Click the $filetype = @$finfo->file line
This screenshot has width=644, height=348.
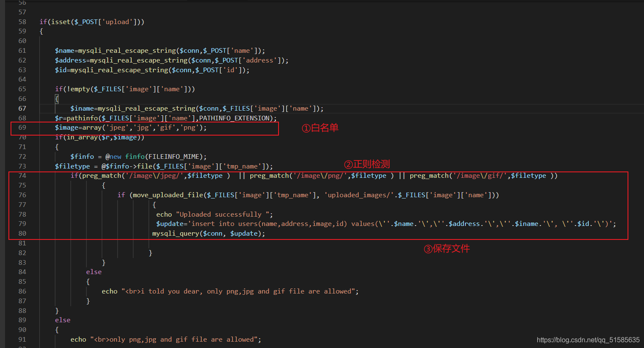point(164,166)
